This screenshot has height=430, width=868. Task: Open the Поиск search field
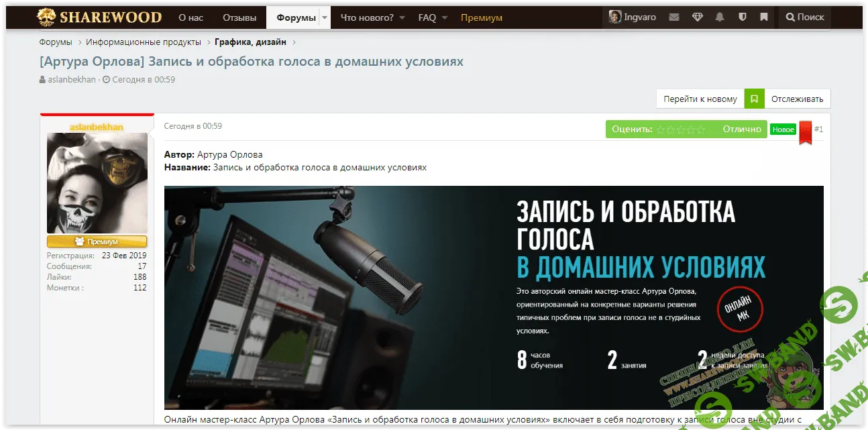[805, 17]
